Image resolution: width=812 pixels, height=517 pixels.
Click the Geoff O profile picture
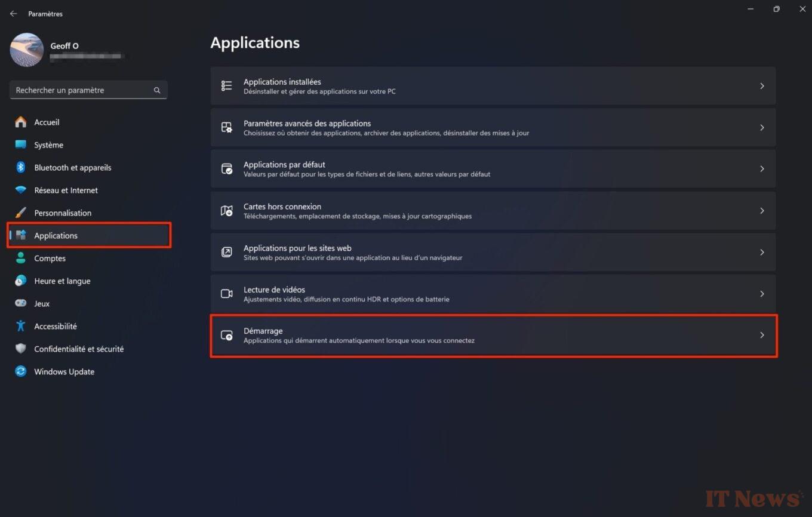(x=26, y=50)
